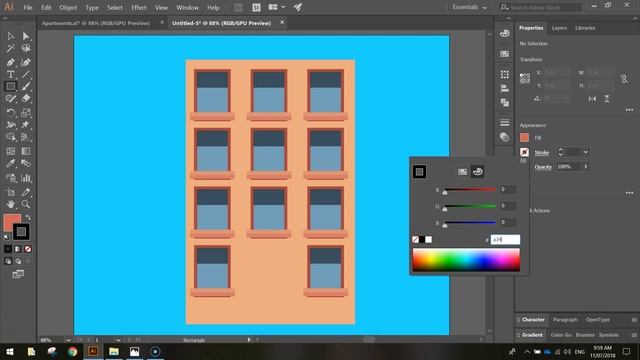Open the Window menu
This screenshot has width=640, height=360.
(187, 8)
